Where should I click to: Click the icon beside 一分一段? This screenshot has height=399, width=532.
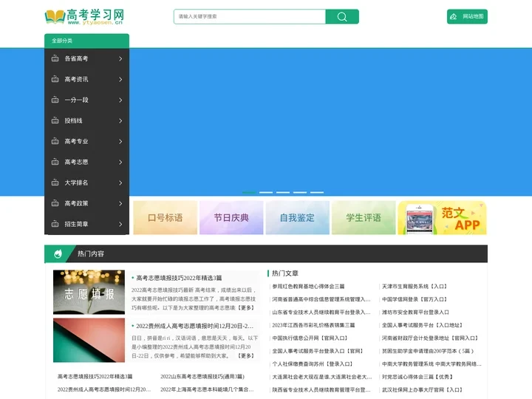click(x=55, y=100)
